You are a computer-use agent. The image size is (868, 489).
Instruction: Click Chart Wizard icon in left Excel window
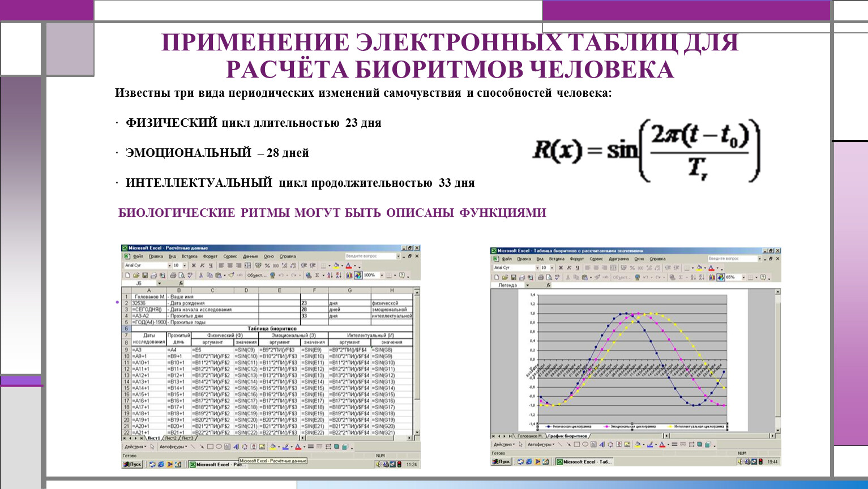pos(349,276)
